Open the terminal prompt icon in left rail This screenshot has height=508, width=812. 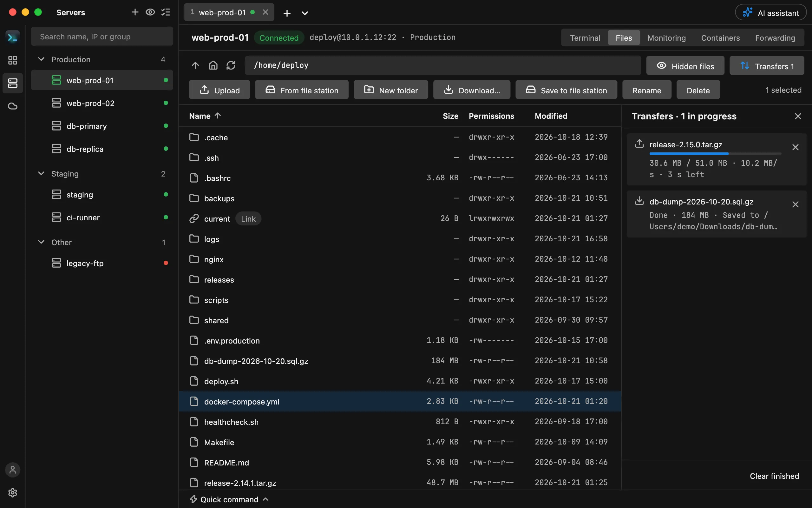(13, 37)
